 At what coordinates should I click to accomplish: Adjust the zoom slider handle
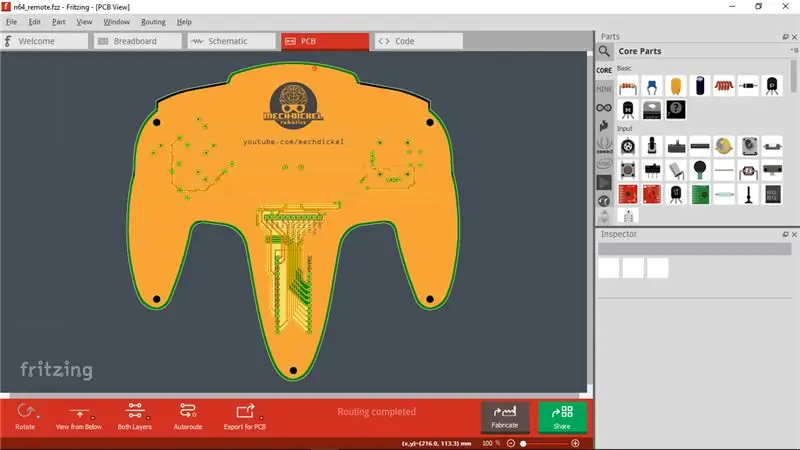pyautogui.click(x=523, y=443)
